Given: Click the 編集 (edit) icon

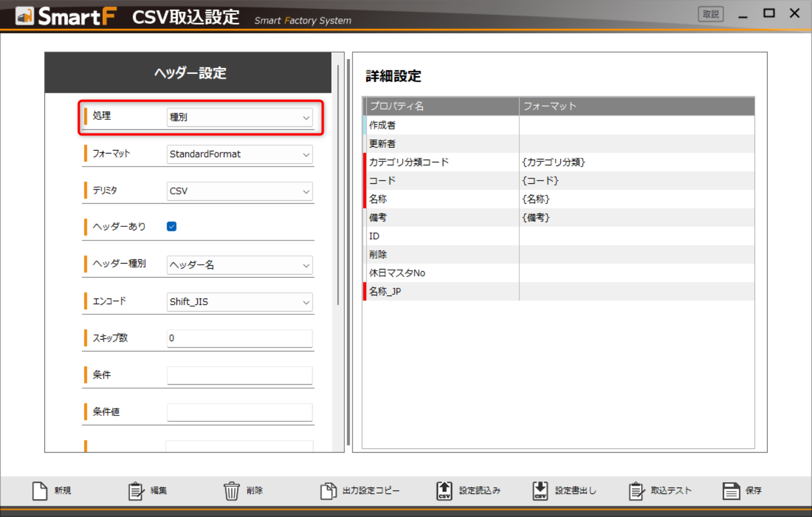Looking at the screenshot, I should point(136,490).
